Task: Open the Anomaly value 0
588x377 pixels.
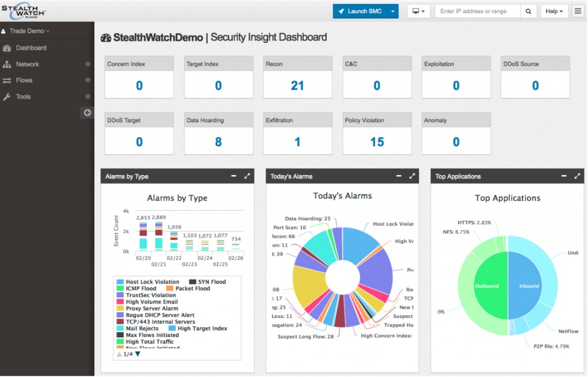Action: (x=456, y=142)
